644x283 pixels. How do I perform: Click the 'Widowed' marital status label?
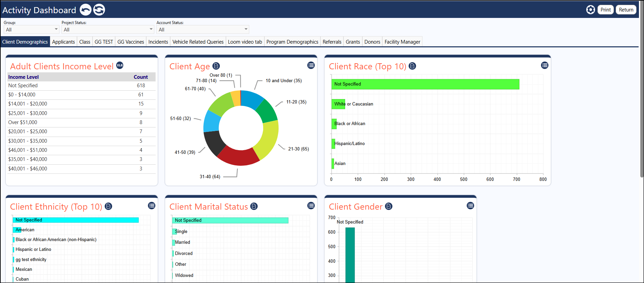[x=184, y=275]
